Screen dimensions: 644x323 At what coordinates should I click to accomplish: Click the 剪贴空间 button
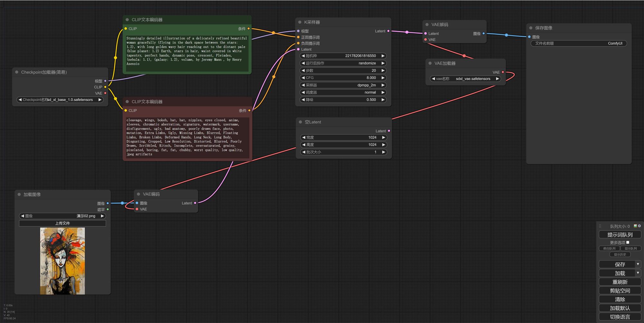click(x=620, y=290)
